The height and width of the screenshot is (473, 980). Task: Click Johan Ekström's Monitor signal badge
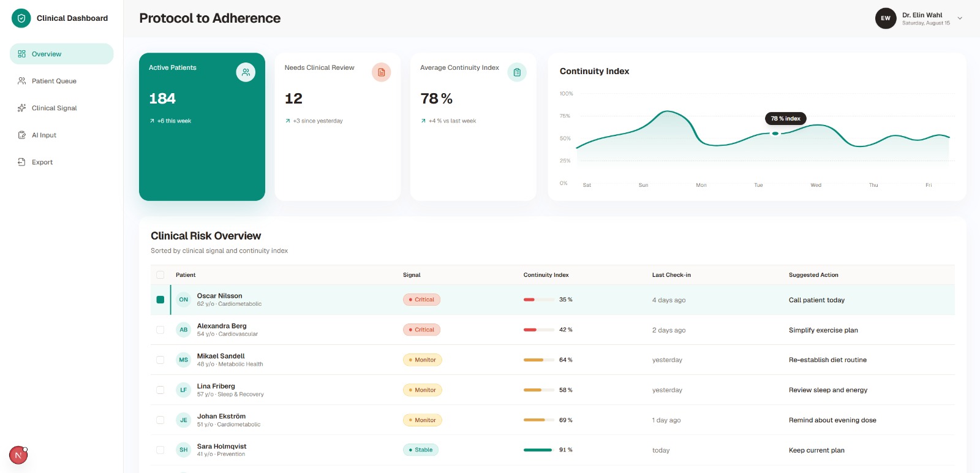[423, 420]
